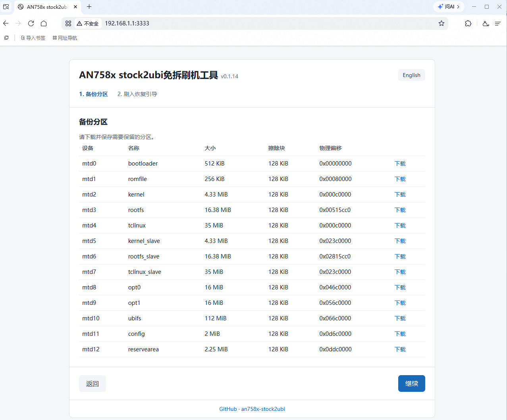Open 导入书签 bookmark item
507x420 pixels.
[33, 38]
